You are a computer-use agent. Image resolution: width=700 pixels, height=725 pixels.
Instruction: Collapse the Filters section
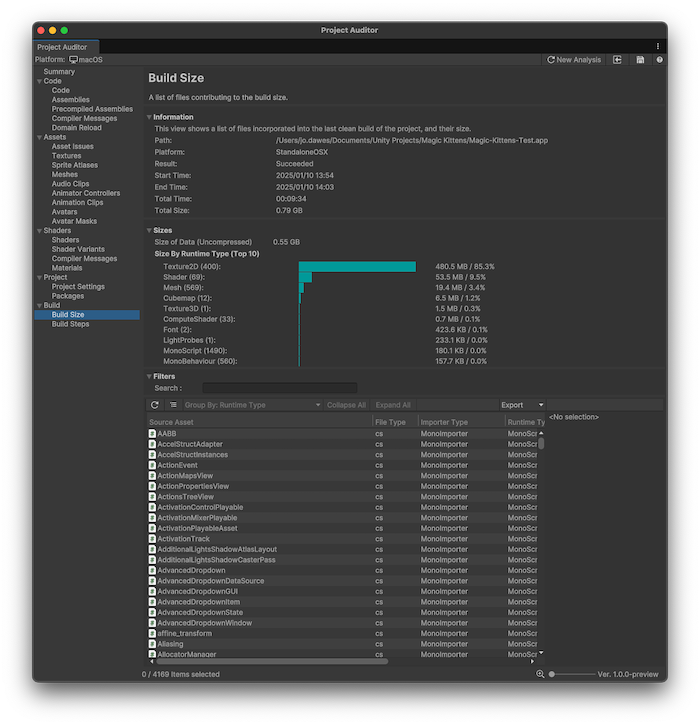coord(150,377)
